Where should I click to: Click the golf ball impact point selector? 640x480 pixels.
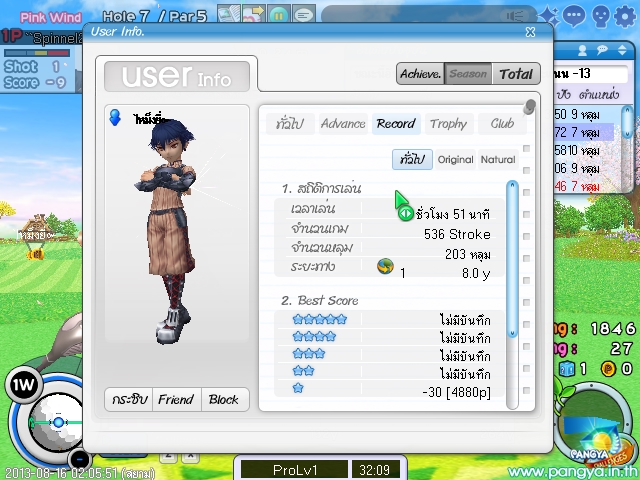[x=57, y=422]
